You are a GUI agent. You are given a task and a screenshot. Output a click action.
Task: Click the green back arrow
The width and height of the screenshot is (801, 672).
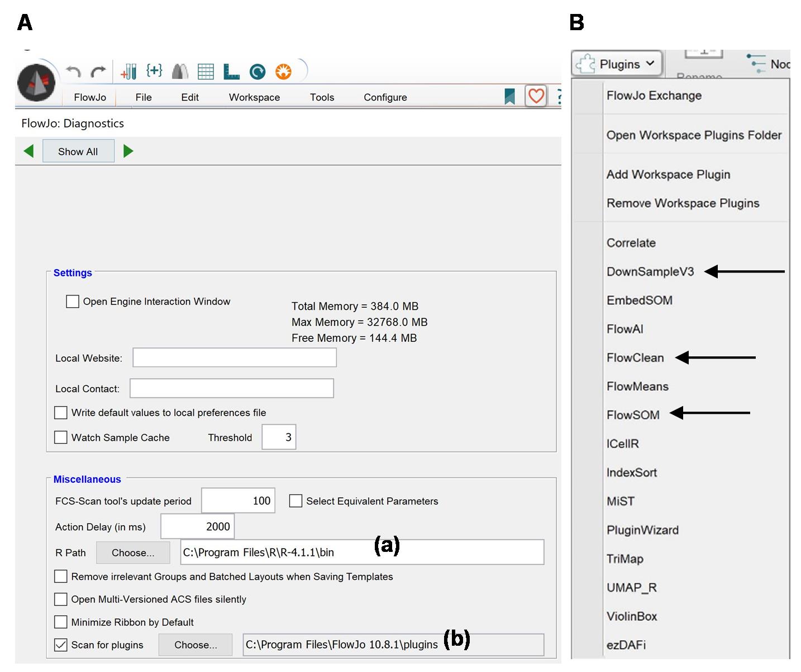[28, 151]
